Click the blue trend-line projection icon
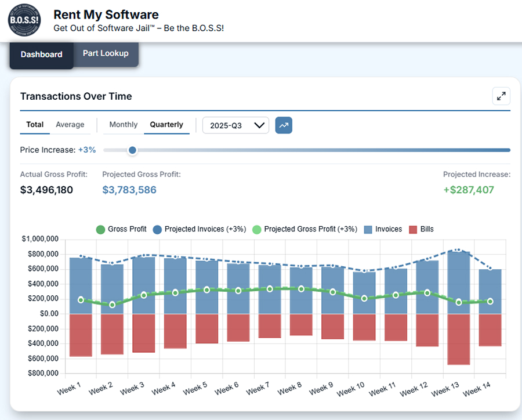Screen dimensions: 522x420 click(284, 125)
